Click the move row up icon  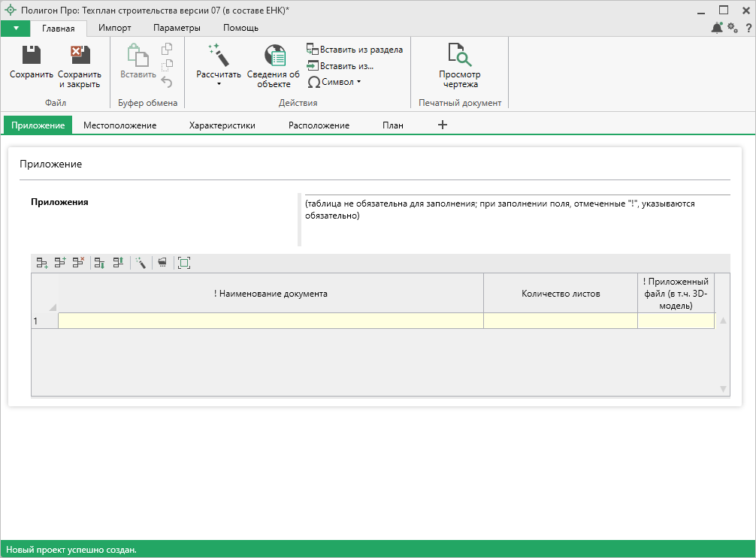pyautogui.click(x=118, y=263)
